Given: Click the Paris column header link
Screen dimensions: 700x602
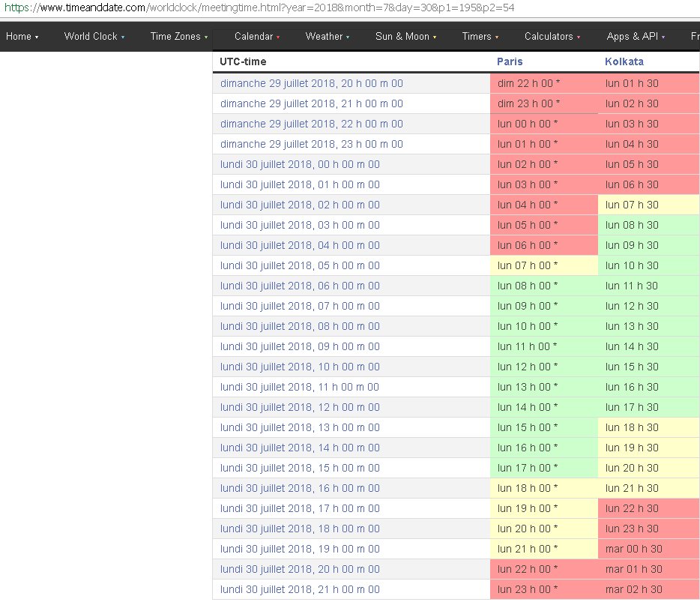Looking at the screenshot, I should pos(510,61).
